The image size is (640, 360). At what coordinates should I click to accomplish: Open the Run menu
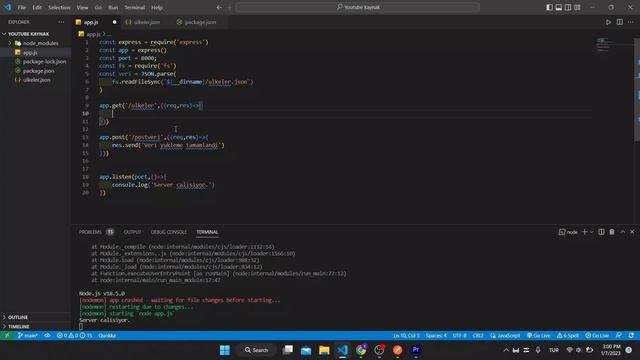[x=113, y=7]
